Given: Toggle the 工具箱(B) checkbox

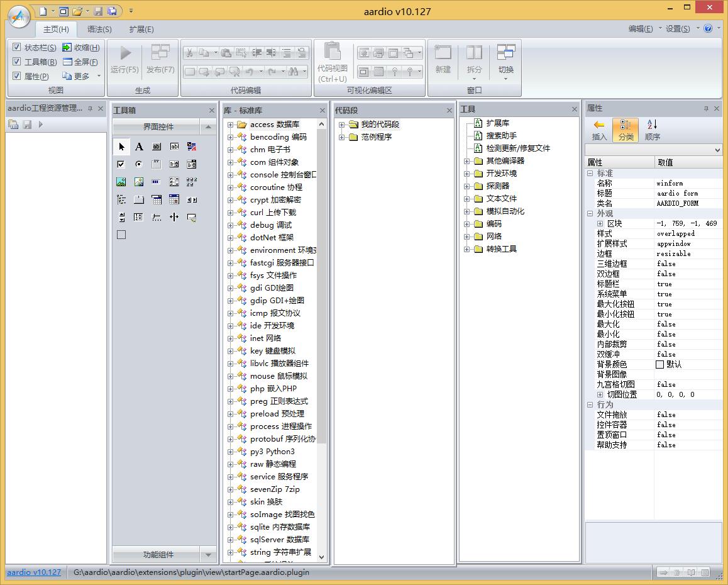Looking at the screenshot, I should tap(17, 62).
